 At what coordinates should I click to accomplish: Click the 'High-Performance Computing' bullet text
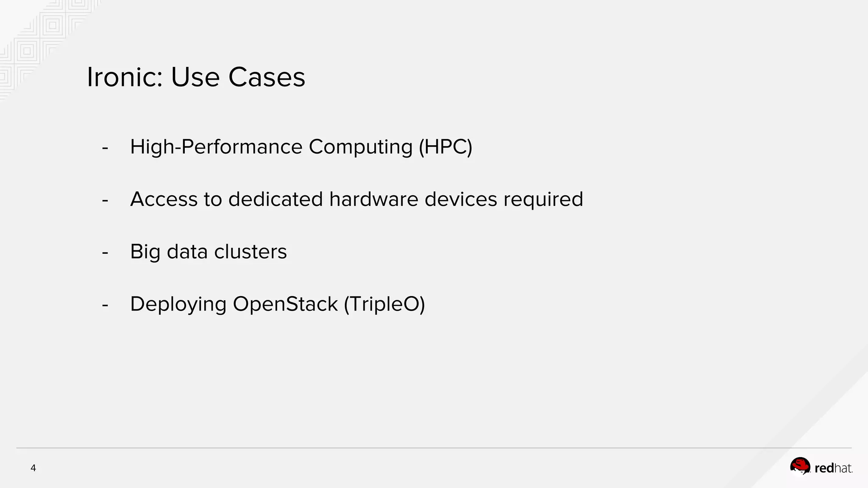click(x=271, y=147)
